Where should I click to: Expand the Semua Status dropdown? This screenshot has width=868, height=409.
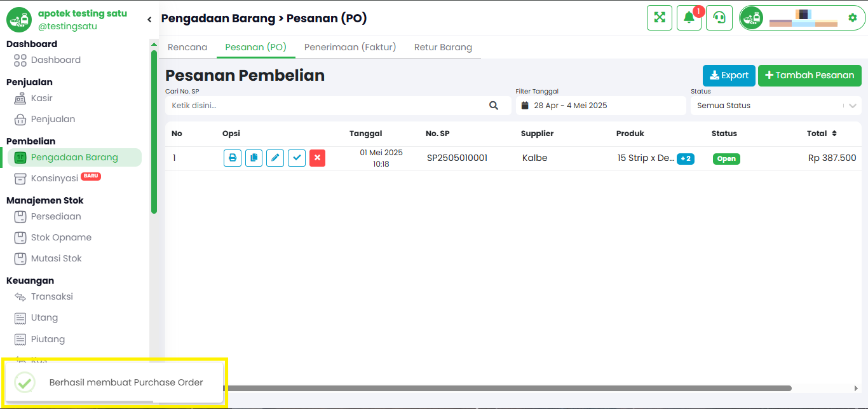coord(776,106)
